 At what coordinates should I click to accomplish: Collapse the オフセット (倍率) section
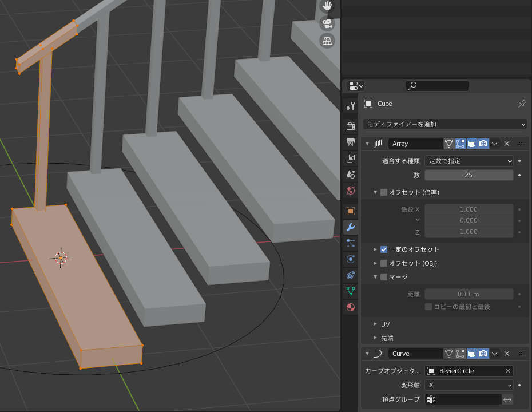coord(375,192)
